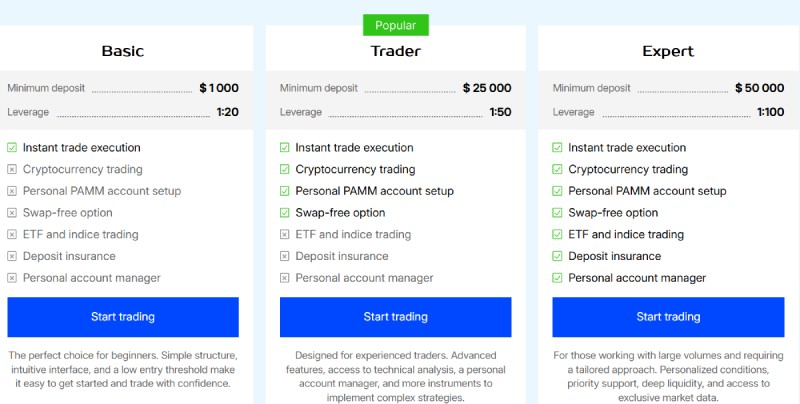800x404 pixels.
Task: Click the green Popular badge
Action: [395, 25]
